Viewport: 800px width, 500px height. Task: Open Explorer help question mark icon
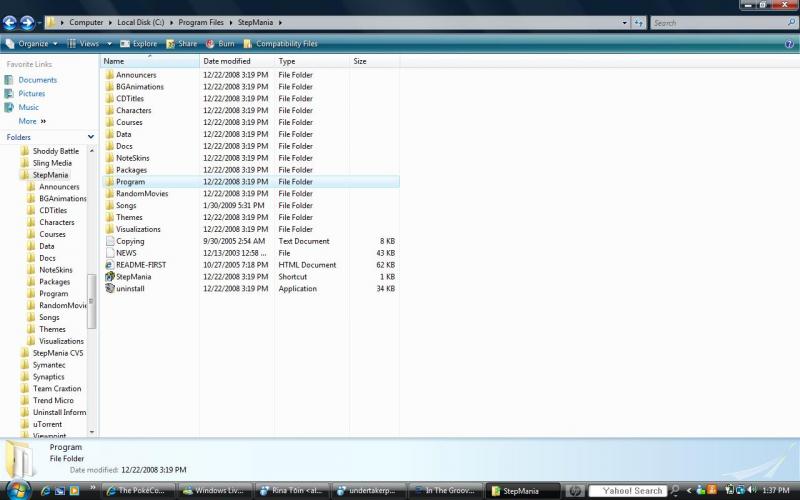click(x=789, y=44)
